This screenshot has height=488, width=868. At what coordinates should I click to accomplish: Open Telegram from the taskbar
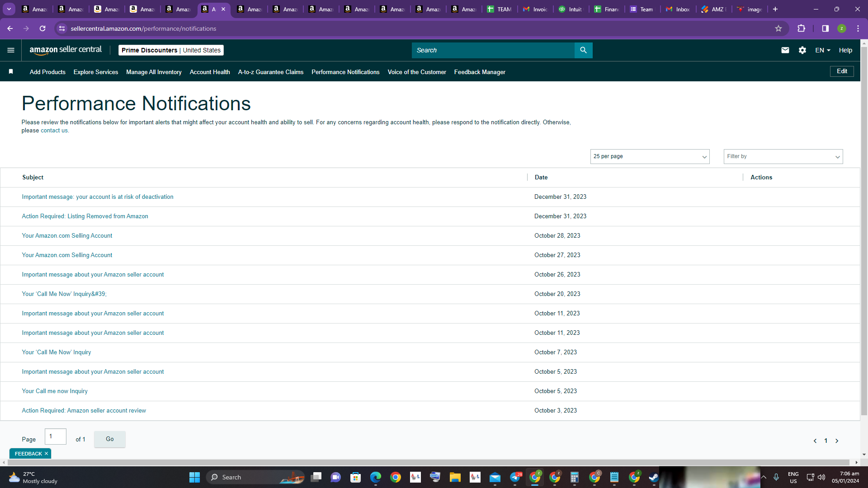click(x=515, y=477)
